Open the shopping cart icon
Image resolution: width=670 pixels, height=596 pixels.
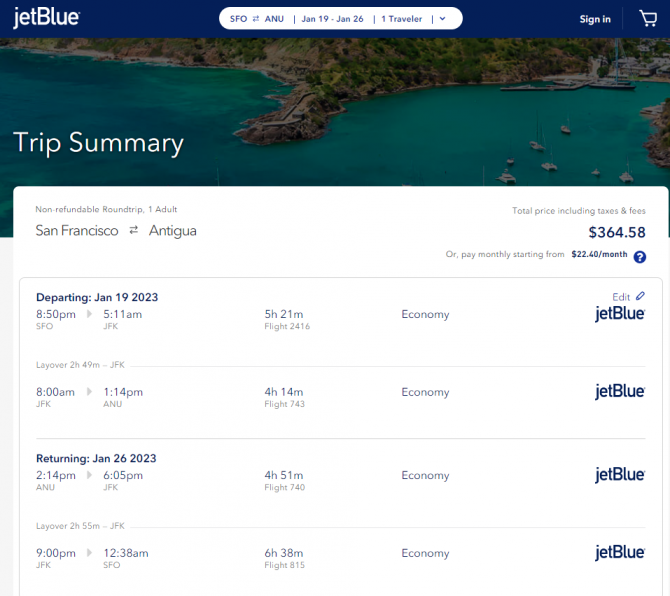pyautogui.click(x=648, y=18)
